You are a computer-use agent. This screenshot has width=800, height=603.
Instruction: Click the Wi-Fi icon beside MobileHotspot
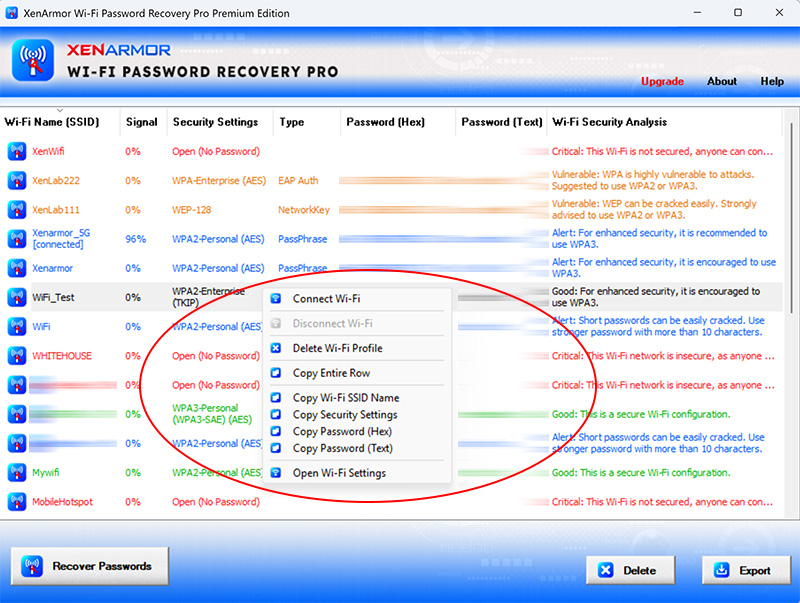point(16,502)
